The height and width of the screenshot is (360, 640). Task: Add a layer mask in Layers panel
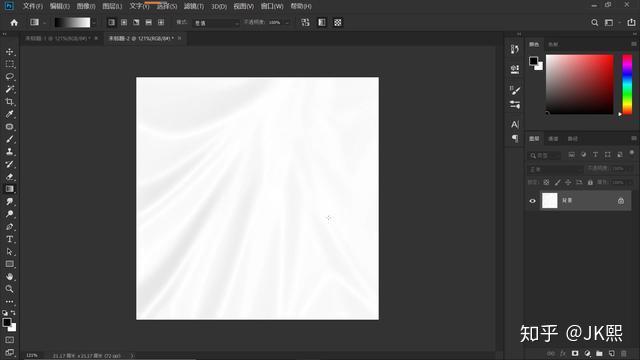pos(575,353)
